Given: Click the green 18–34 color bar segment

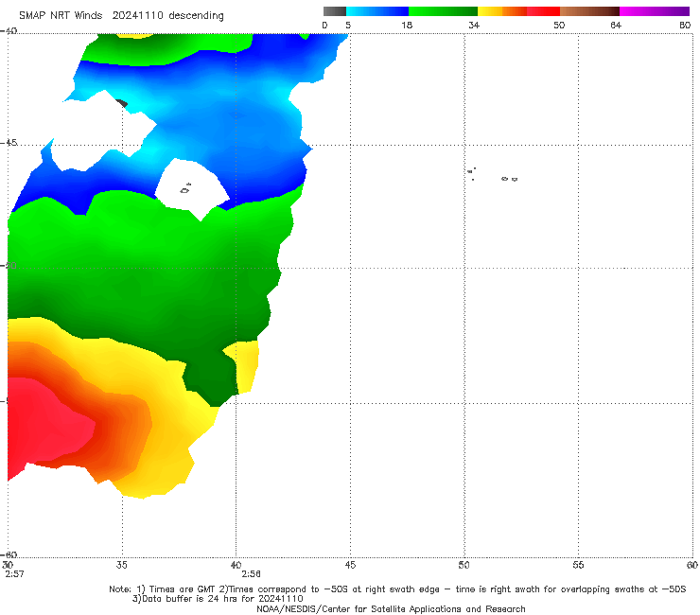Looking at the screenshot, I should point(443,11).
